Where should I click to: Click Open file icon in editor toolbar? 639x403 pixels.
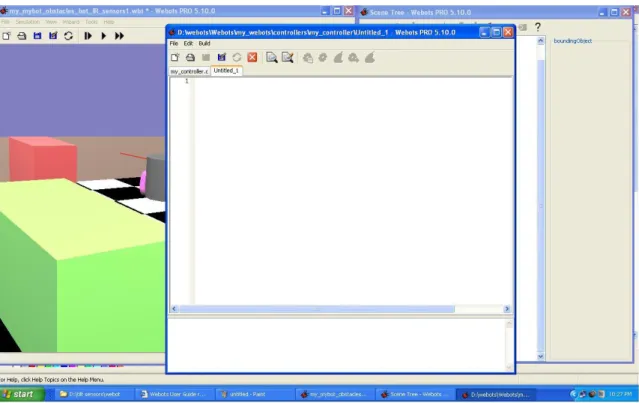click(x=190, y=57)
